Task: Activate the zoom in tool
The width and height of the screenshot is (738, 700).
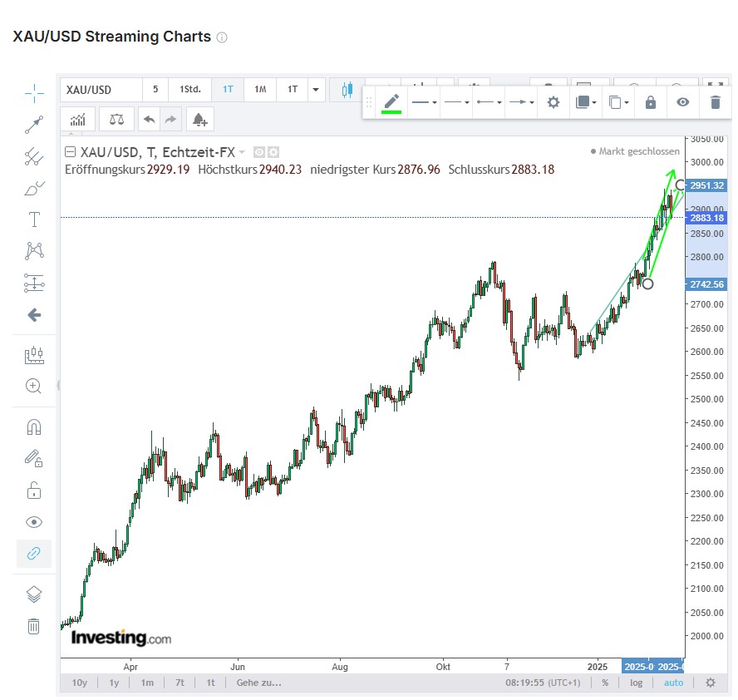Action: [x=34, y=386]
